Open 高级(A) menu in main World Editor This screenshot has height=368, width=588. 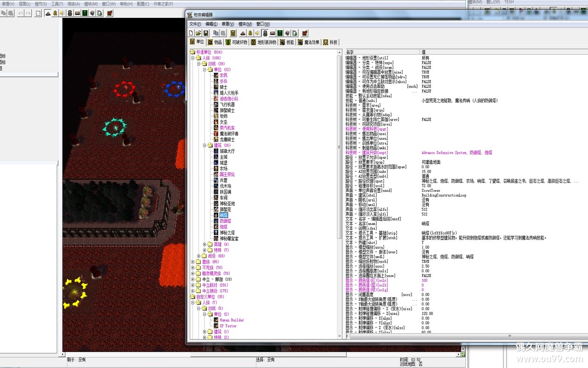74,4
